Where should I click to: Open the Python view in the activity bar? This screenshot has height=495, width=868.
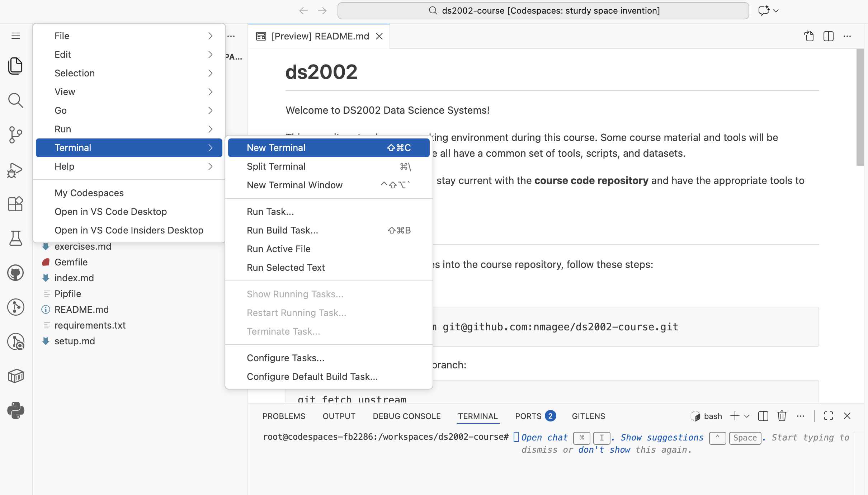click(15, 410)
